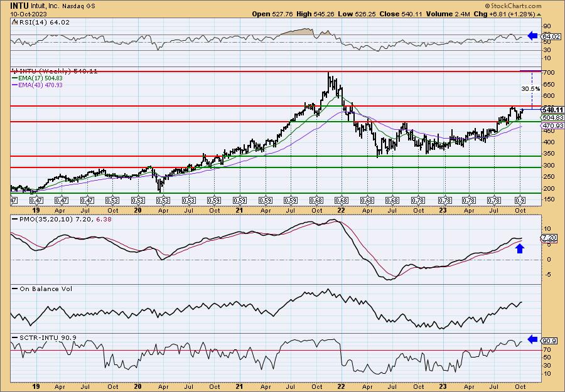Click the Volume value 2.4M
The image size is (565, 392).
pyautogui.click(x=462, y=14)
